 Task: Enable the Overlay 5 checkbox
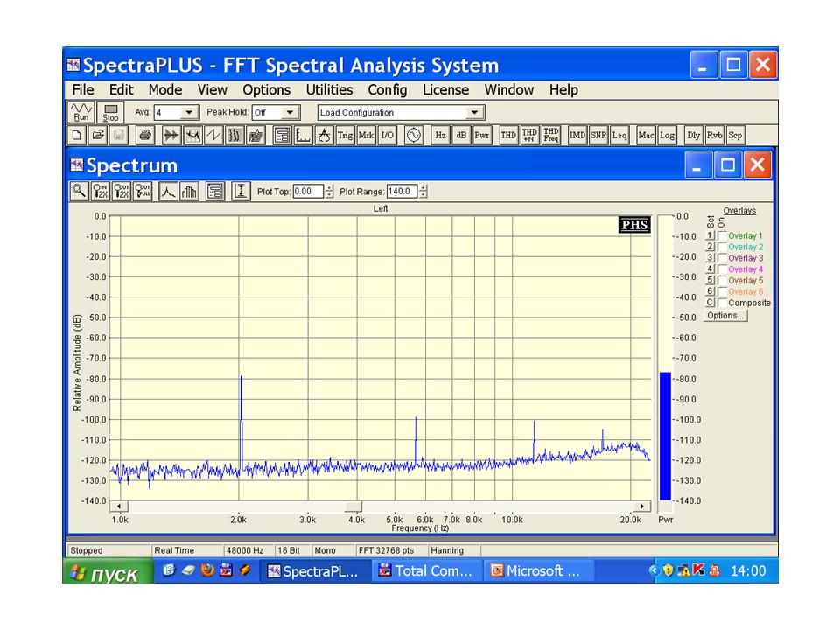point(722,281)
